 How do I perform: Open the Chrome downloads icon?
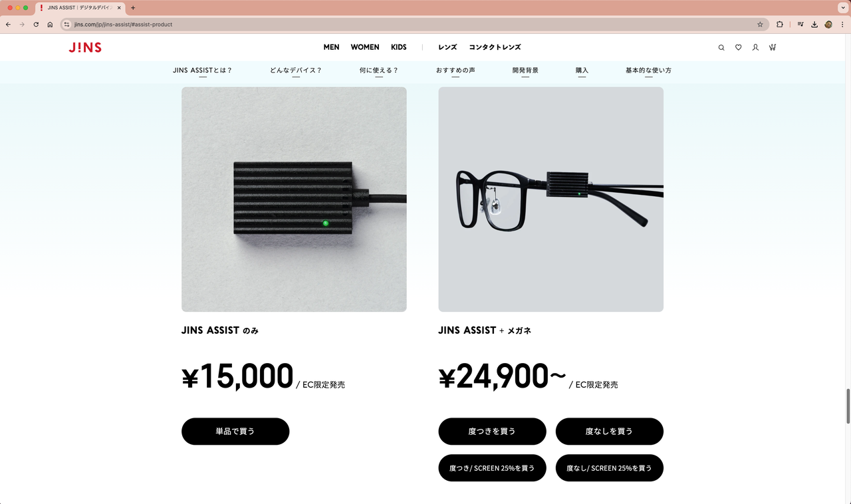point(814,24)
